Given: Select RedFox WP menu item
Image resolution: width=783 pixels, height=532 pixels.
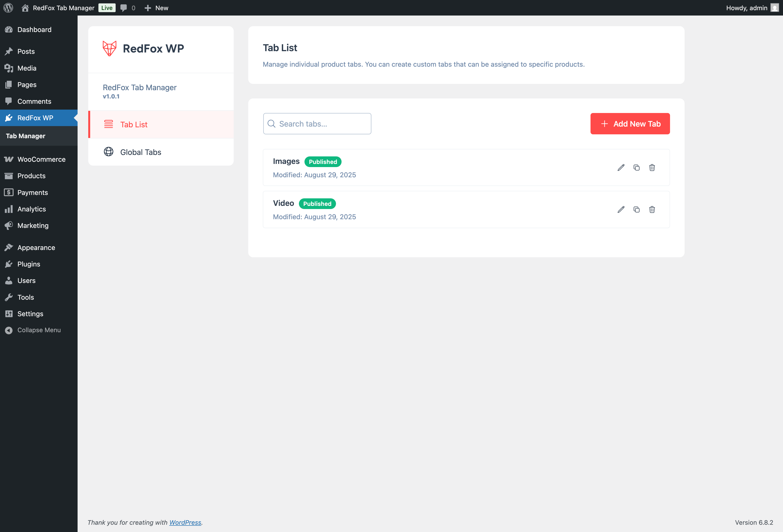Looking at the screenshot, I should [39, 118].
